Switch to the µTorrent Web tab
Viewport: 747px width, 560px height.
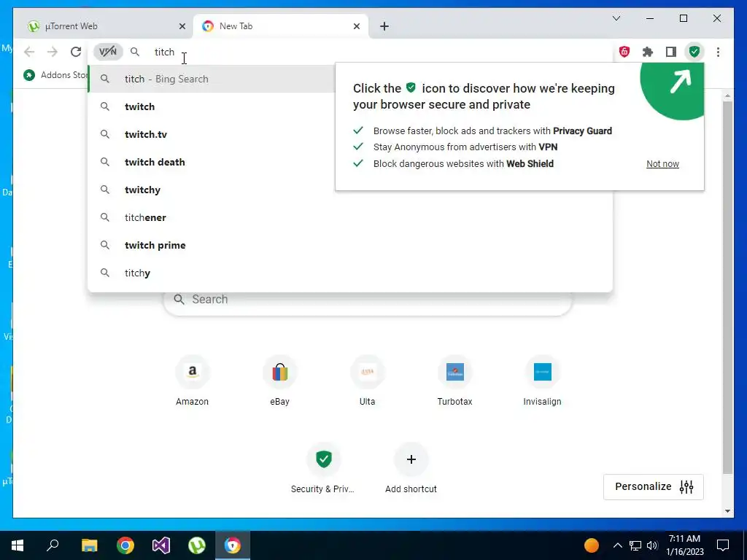[x=103, y=26]
